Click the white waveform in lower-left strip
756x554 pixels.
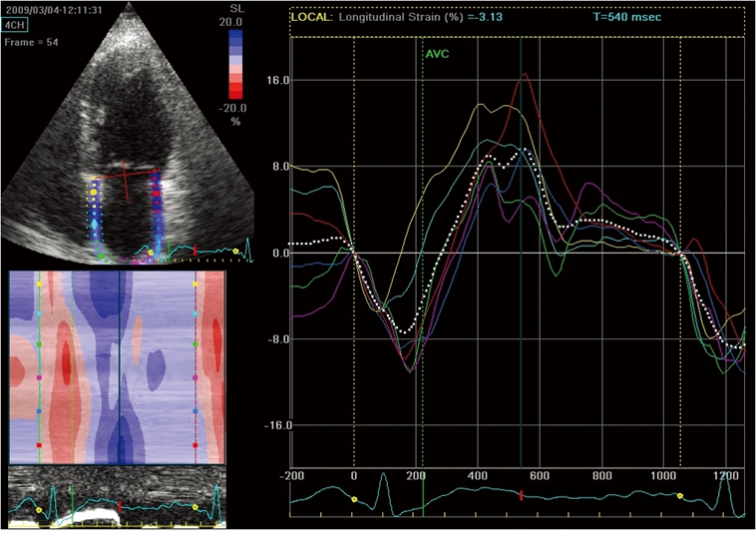click(97, 516)
